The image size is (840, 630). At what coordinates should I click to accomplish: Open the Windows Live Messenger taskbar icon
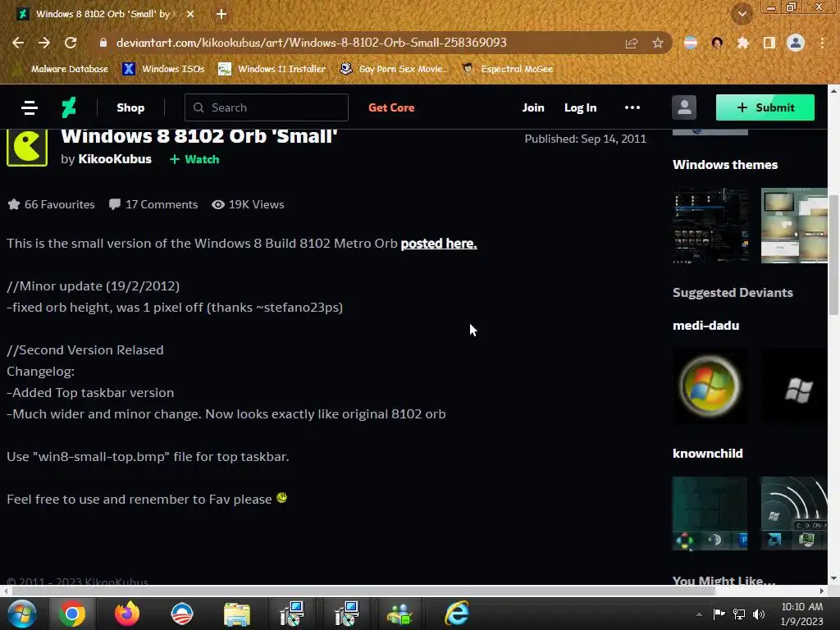(400, 614)
